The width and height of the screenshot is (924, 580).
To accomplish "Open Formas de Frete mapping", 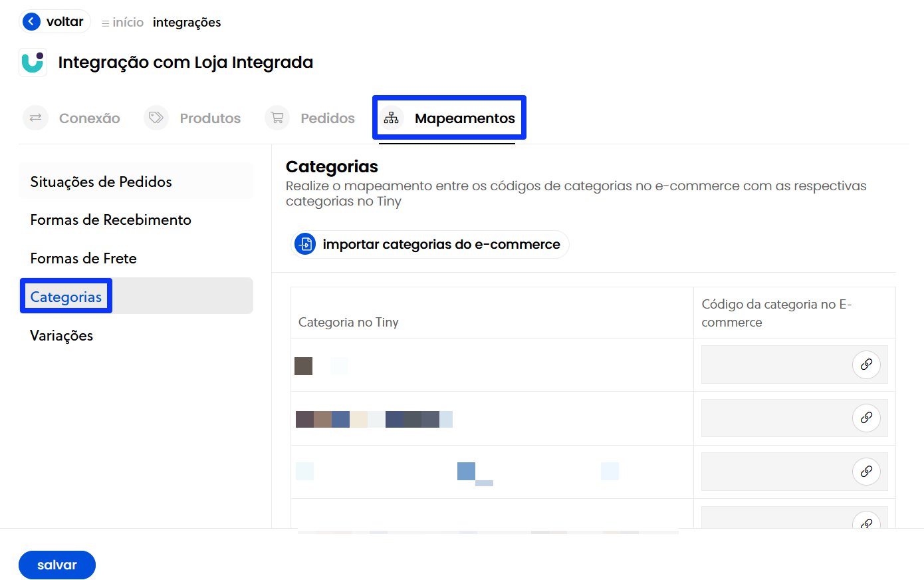I will click(136, 259).
